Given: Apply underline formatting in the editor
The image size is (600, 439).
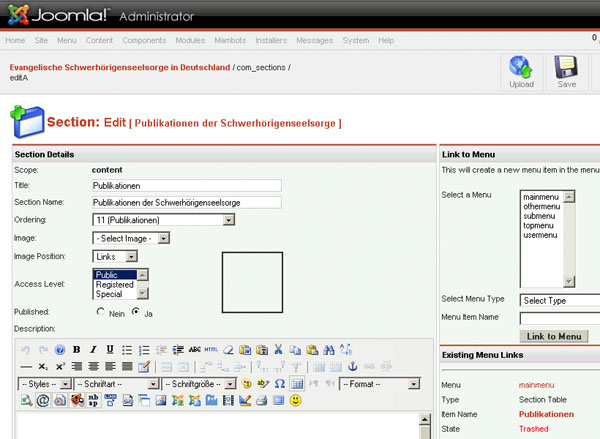Looking at the screenshot, I should point(109,350).
